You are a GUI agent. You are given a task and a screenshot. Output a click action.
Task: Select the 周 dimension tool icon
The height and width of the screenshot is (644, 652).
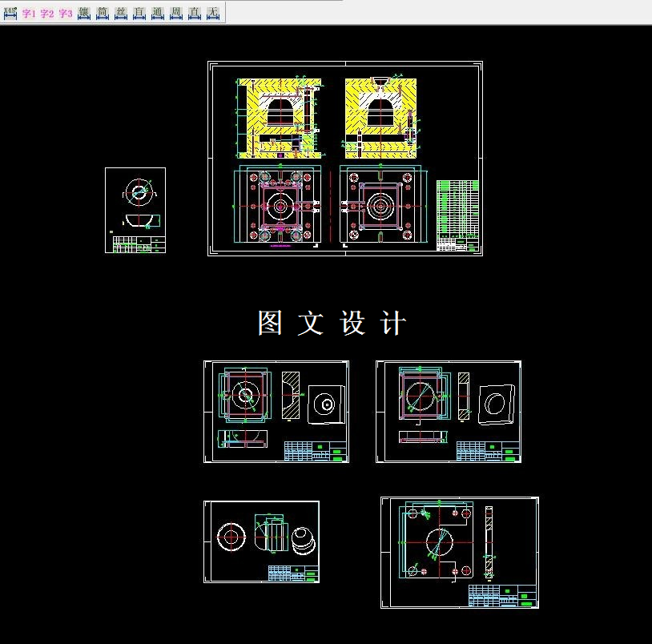tap(176, 14)
